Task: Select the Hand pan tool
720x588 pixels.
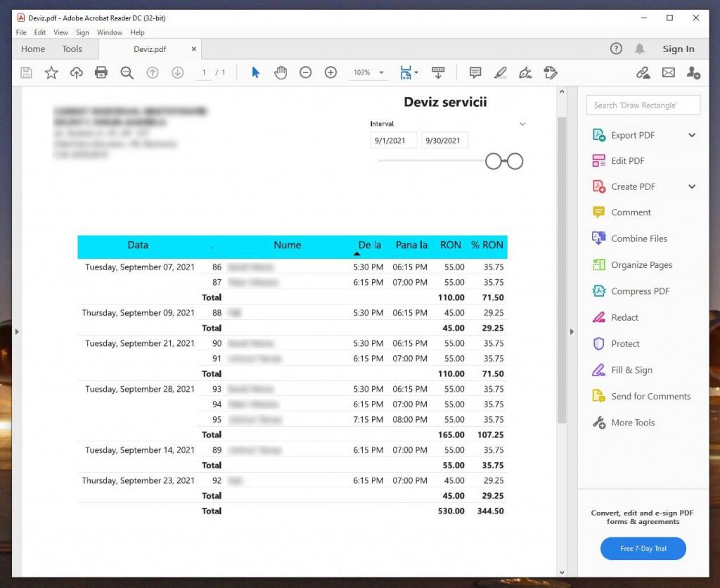Action: click(281, 72)
